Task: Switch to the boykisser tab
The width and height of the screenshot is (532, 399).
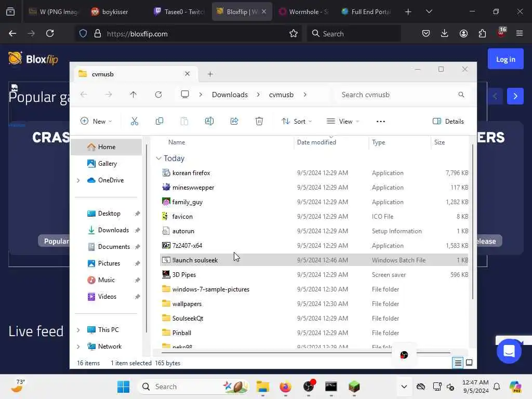Action: [x=116, y=12]
